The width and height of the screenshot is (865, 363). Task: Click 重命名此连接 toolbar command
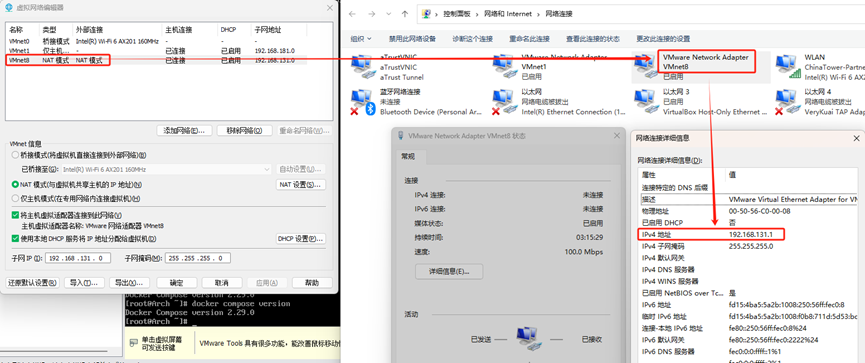click(529, 39)
